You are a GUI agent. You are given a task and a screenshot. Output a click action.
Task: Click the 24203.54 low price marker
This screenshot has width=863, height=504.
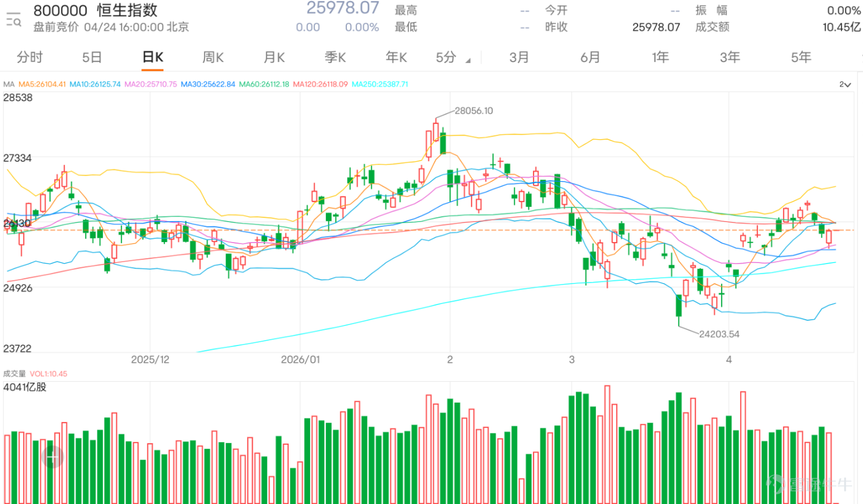[719, 334]
